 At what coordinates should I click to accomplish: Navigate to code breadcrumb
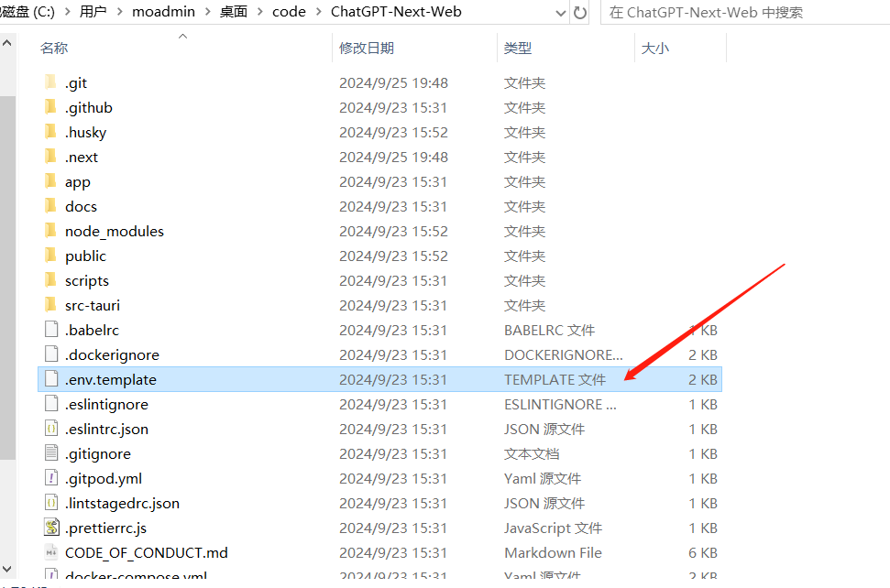(289, 12)
